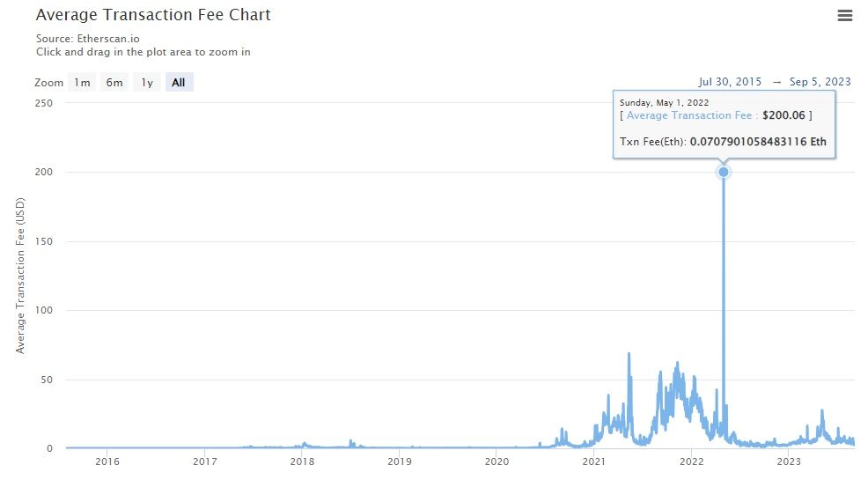
Task: Open the chart context menu hamburger icon
Action: [845, 16]
